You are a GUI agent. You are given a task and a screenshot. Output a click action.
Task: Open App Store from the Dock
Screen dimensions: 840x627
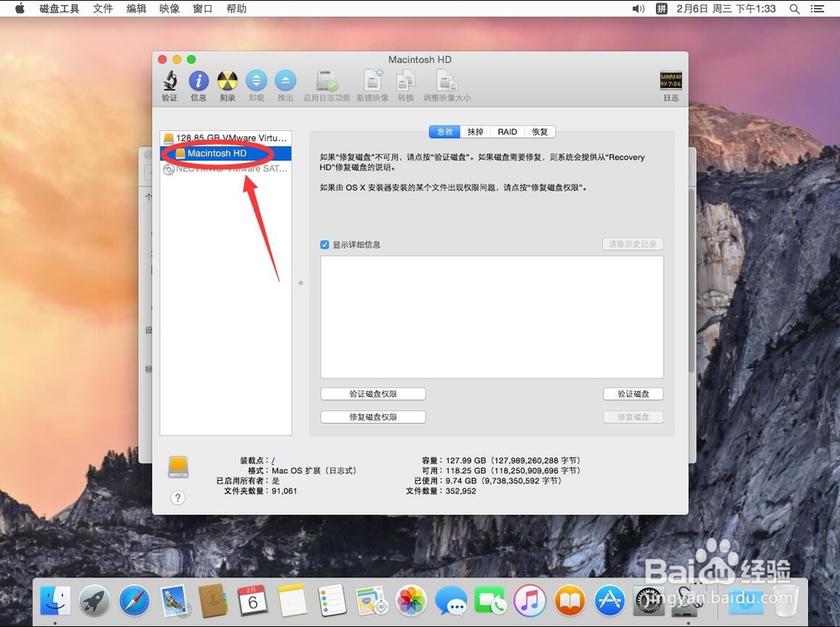[x=609, y=600]
